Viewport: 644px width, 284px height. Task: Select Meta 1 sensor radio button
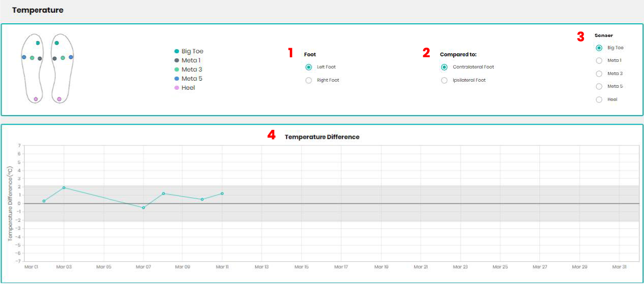pyautogui.click(x=599, y=61)
